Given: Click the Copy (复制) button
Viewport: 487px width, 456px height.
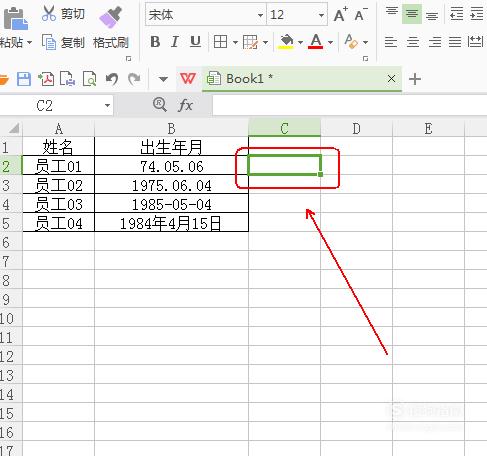Looking at the screenshot, I should click(63, 42).
